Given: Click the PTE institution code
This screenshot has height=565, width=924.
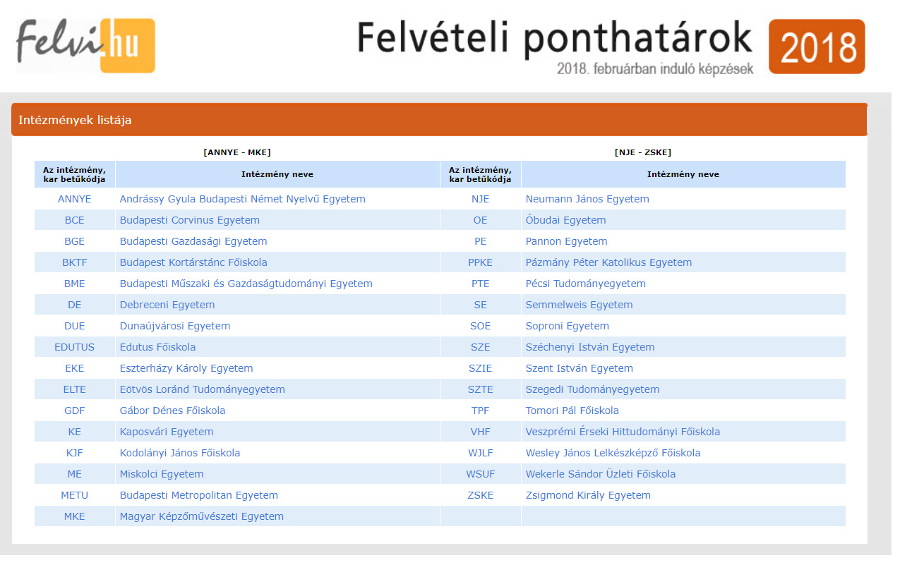Looking at the screenshot, I should point(481,284).
